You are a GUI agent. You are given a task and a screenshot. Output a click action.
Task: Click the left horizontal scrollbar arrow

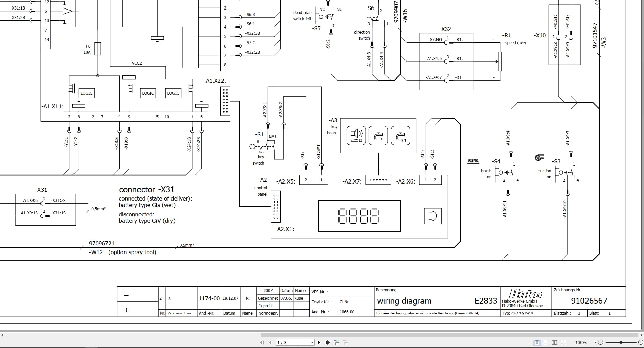(3, 336)
